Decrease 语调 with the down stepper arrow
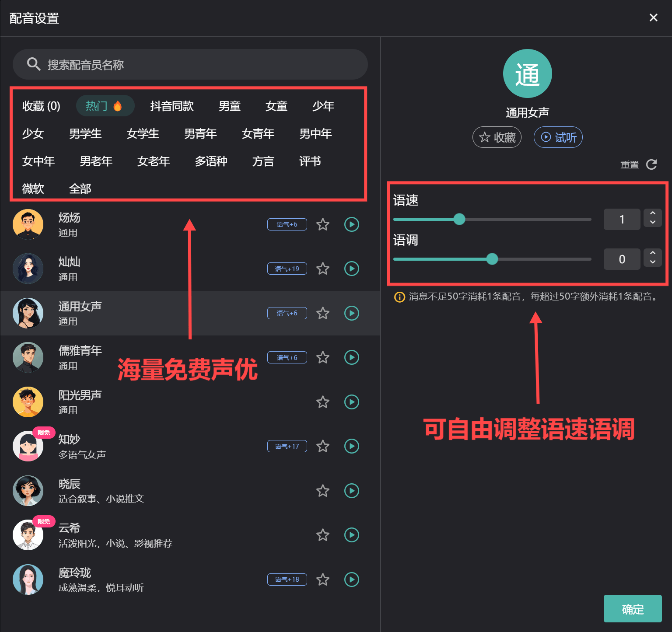Viewport: 672px width, 632px height. coord(652,263)
